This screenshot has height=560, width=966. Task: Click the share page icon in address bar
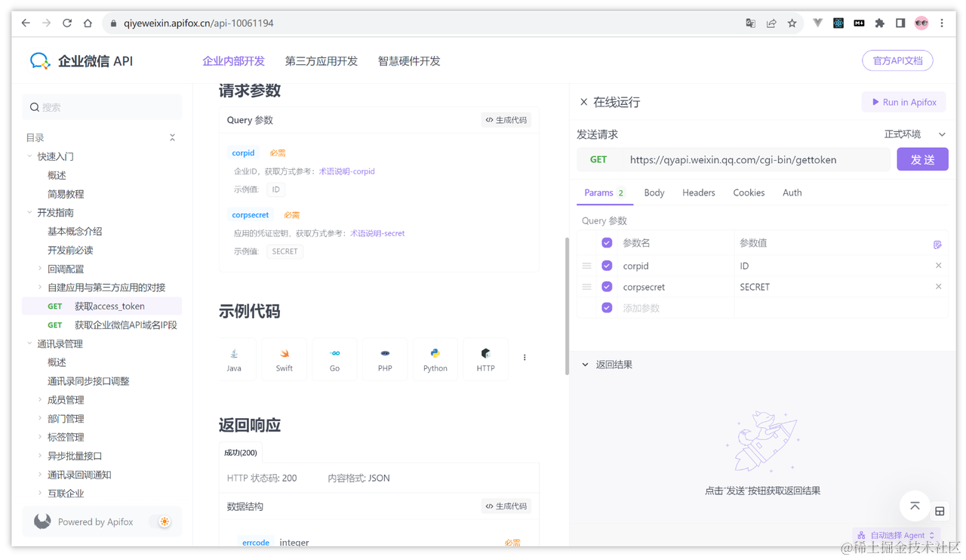click(771, 23)
